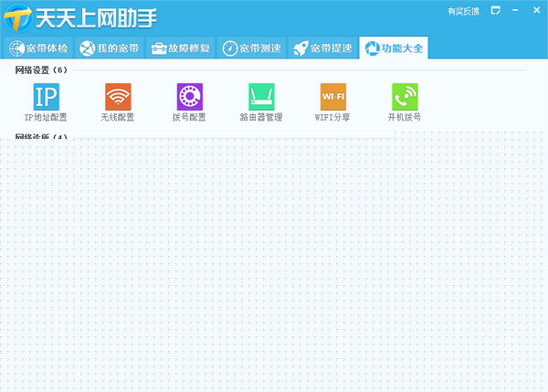This screenshot has width=548, height=392.
Task: Start WIFI分享 sharing tool
Action: [x=333, y=97]
